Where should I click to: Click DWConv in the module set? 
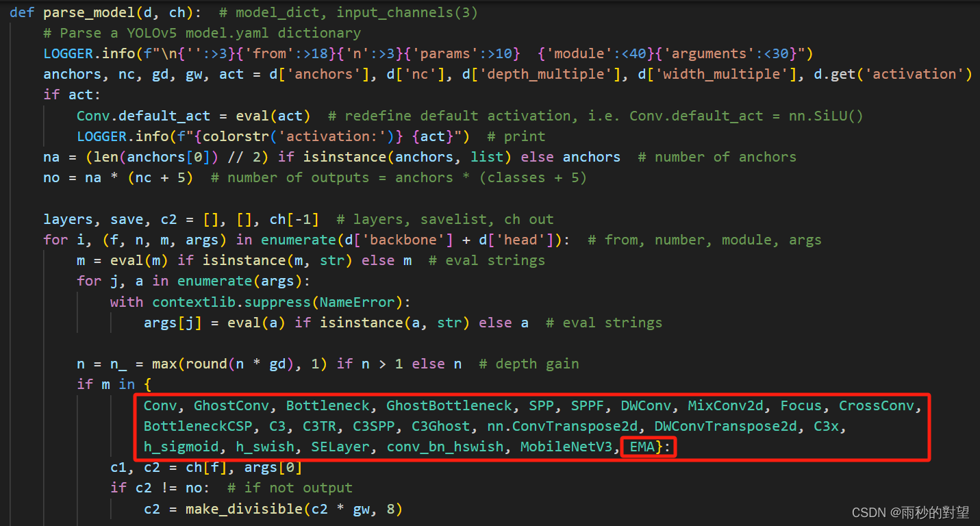646,405
